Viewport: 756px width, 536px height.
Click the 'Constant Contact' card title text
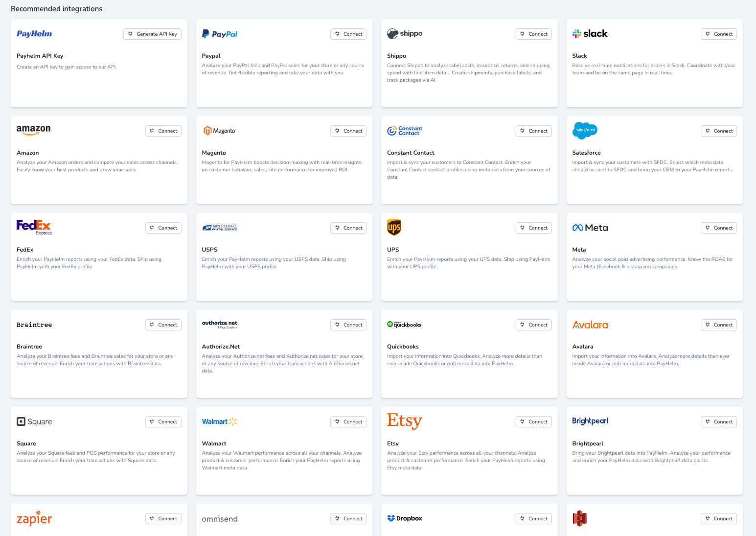click(411, 153)
